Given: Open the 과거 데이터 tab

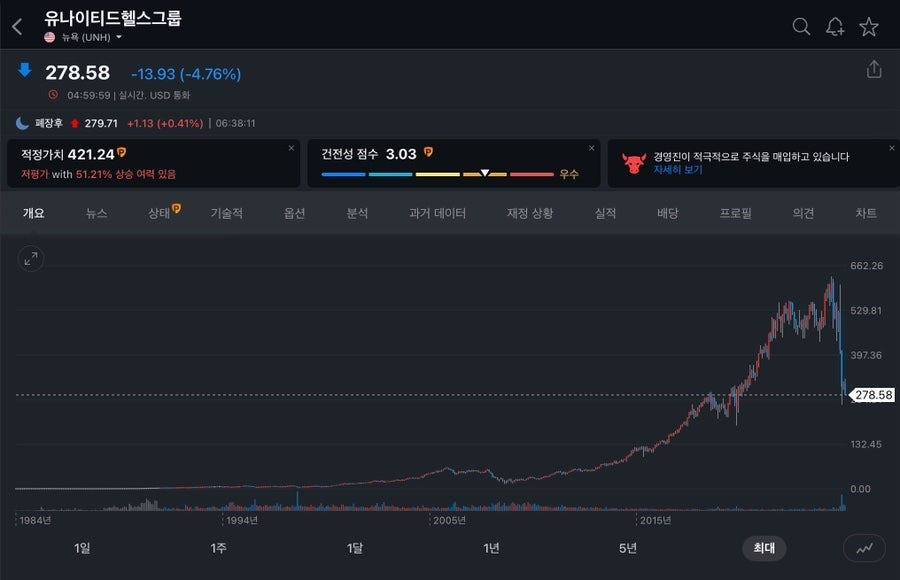Looking at the screenshot, I should (437, 214).
